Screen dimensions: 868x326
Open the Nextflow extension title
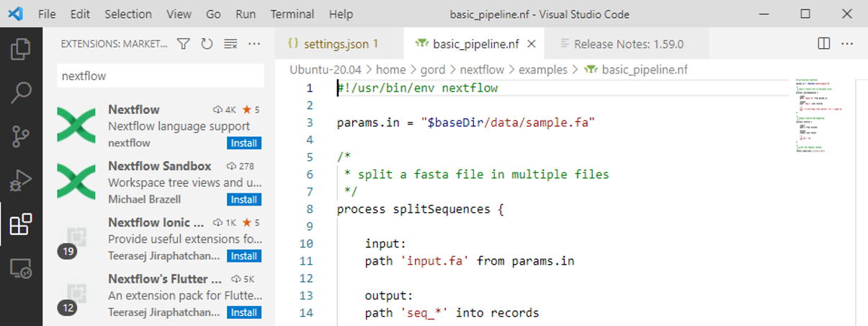click(134, 110)
